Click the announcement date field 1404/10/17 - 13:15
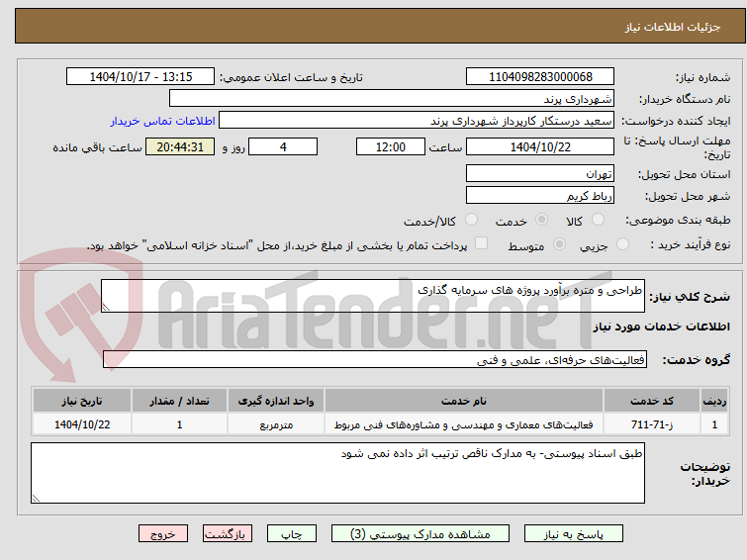Viewport: 747px width, 560px height. (140, 77)
